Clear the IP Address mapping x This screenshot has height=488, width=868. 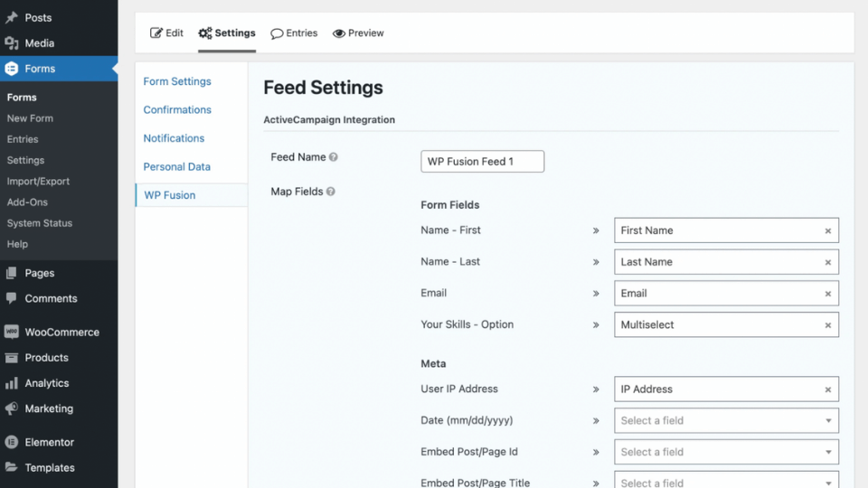click(x=828, y=389)
